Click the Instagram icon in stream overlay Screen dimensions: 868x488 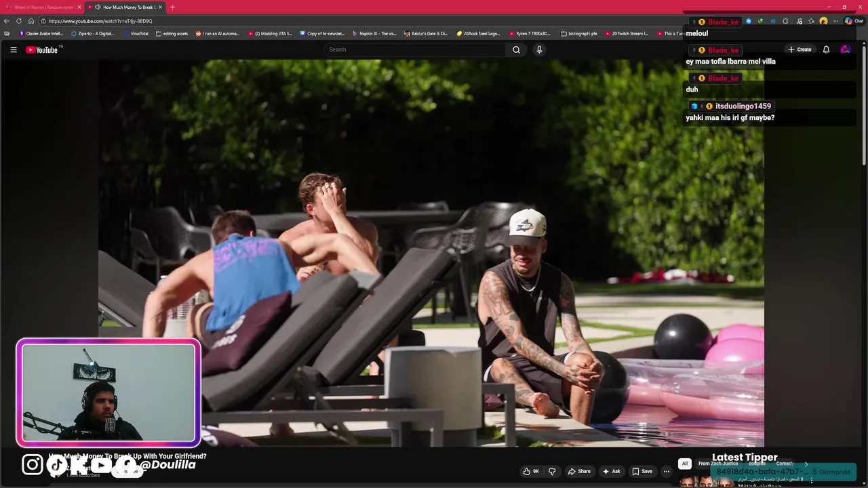[32, 464]
